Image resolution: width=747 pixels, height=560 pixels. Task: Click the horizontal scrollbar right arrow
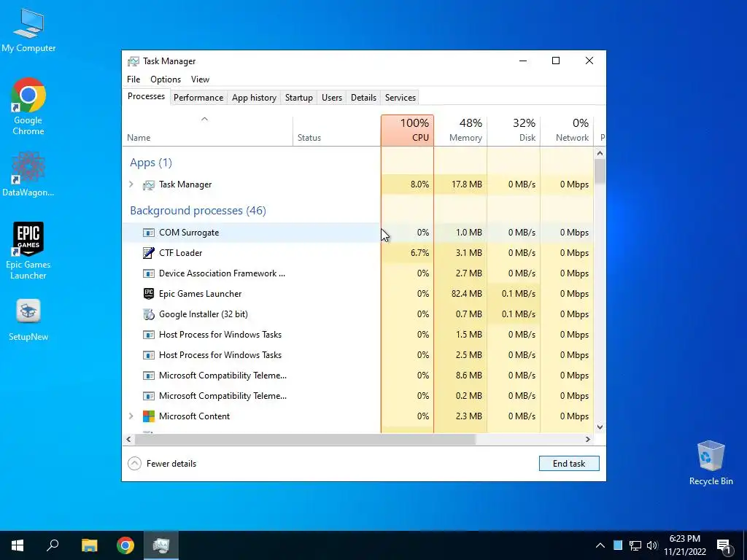tap(588, 440)
